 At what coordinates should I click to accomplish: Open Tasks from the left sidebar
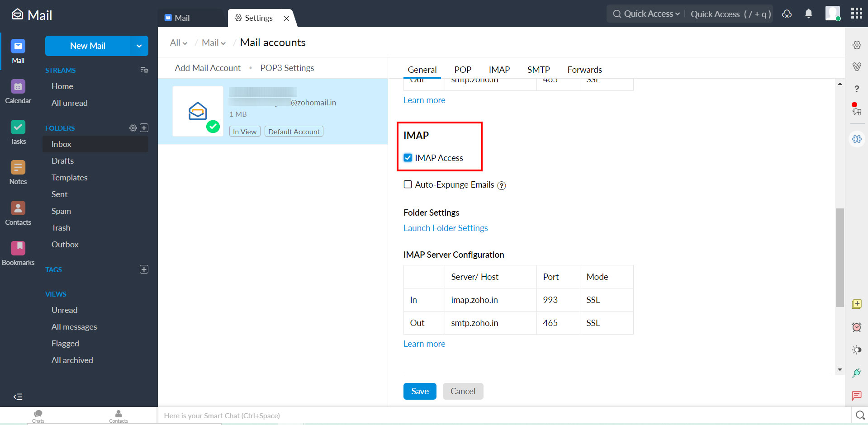tap(18, 132)
